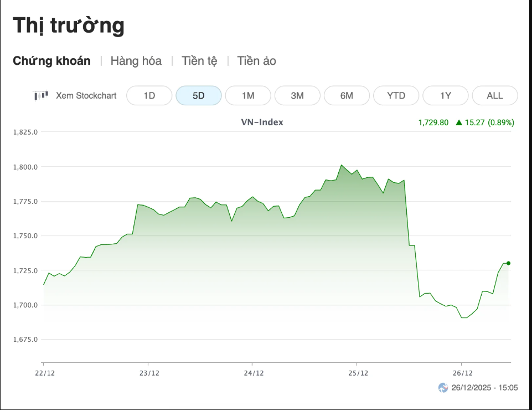Click the candlestick Stockchart icon
The image size is (532, 410).
coord(40,95)
